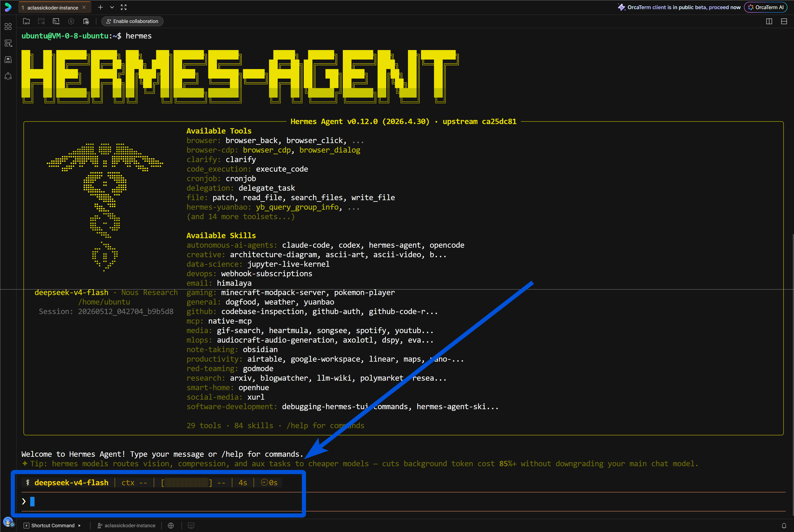Click the deepseek-v4-flash model in the status line
794x532 pixels.
(71, 482)
